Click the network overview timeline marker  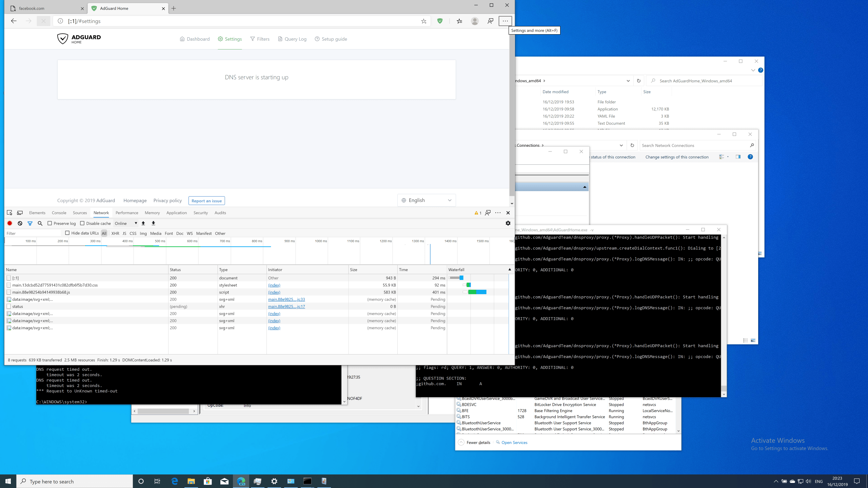(430, 253)
